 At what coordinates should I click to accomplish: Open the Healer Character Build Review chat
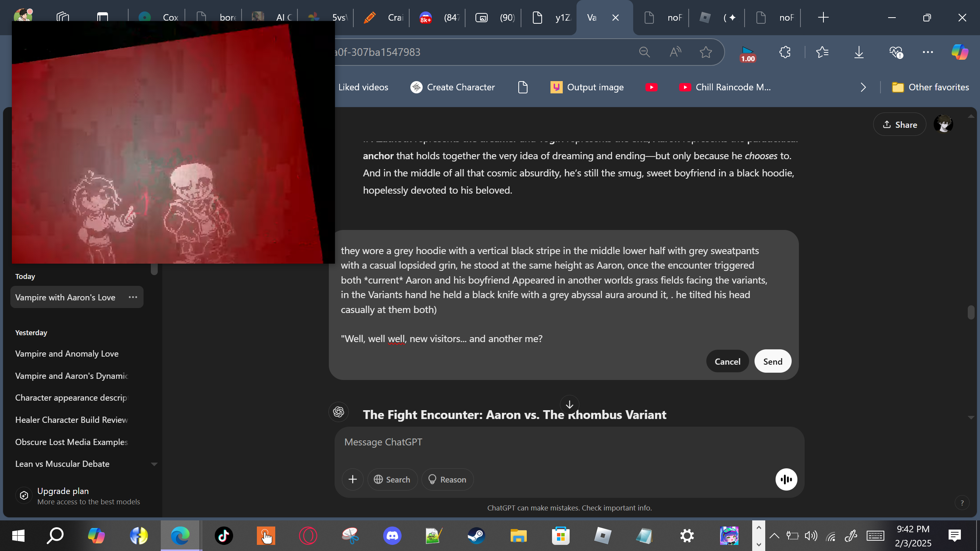pyautogui.click(x=77, y=420)
